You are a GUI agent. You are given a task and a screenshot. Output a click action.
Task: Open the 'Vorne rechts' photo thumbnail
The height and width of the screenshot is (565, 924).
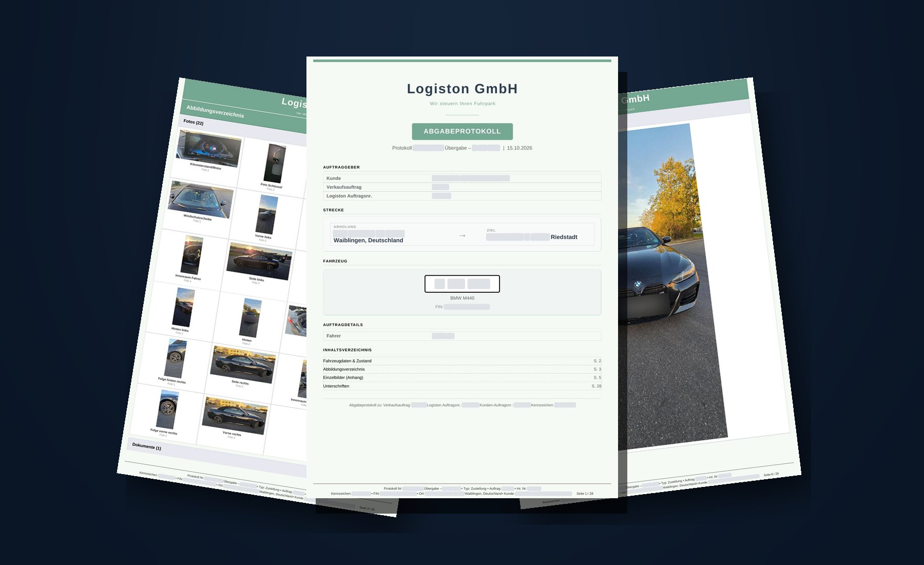(235, 415)
